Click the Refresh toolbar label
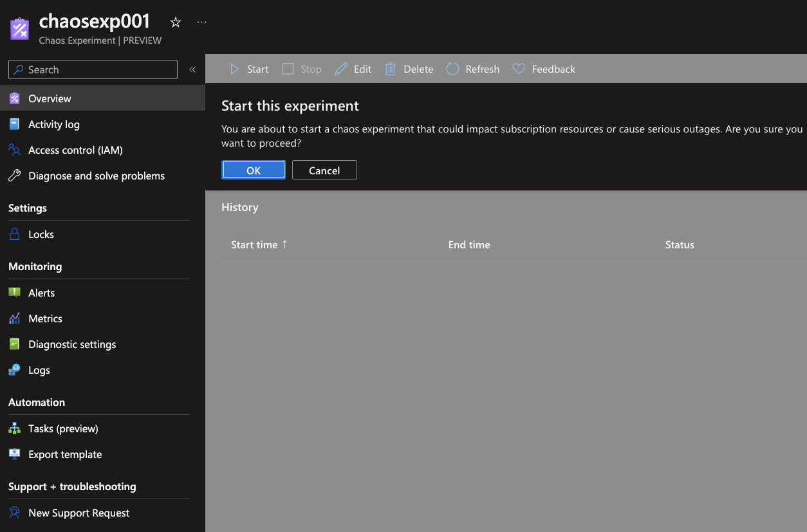807x532 pixels. (x=482, y=69)
